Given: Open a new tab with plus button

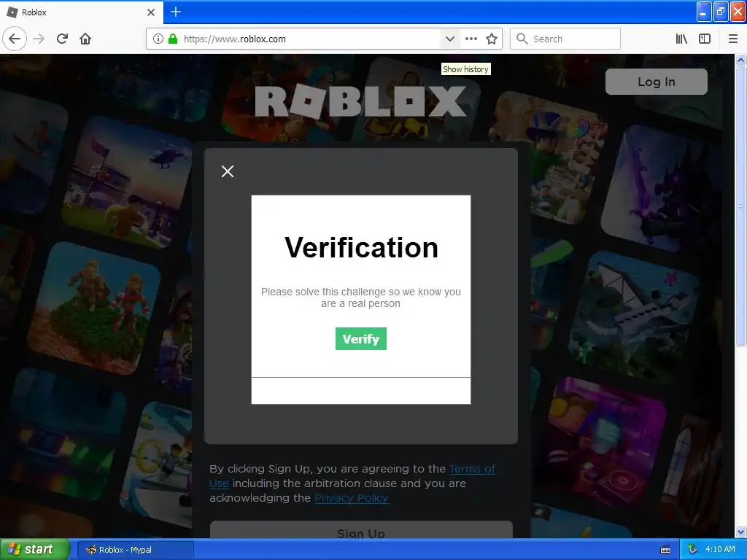Looking at the screenshot, I should point(176,12).
